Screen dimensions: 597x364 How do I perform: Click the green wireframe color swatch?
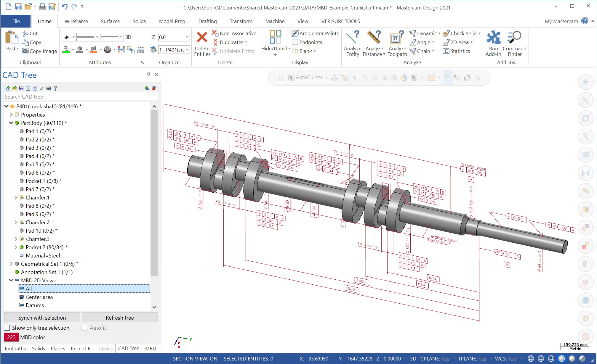tap(66, 50)
